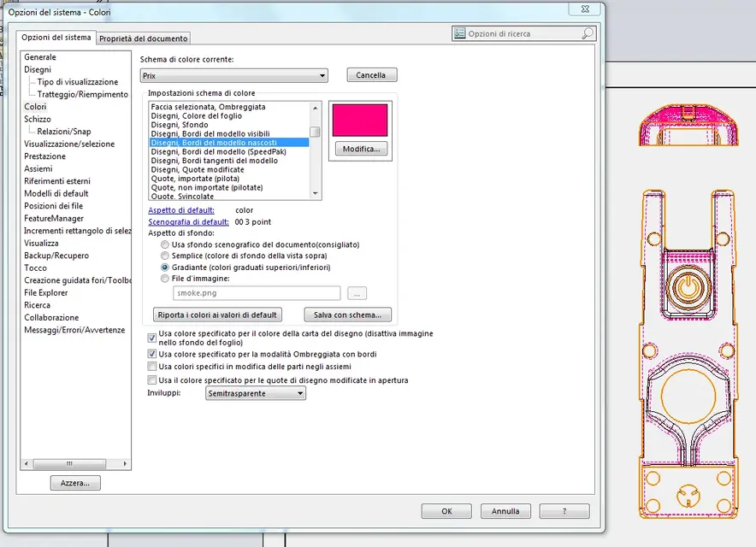Select FeatureManager category

[x=54, y=218]
